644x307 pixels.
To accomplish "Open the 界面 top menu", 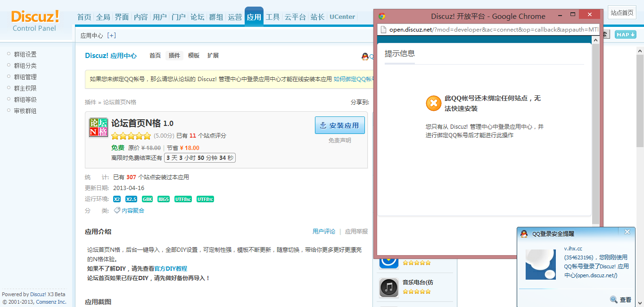I will pos(122,17).
